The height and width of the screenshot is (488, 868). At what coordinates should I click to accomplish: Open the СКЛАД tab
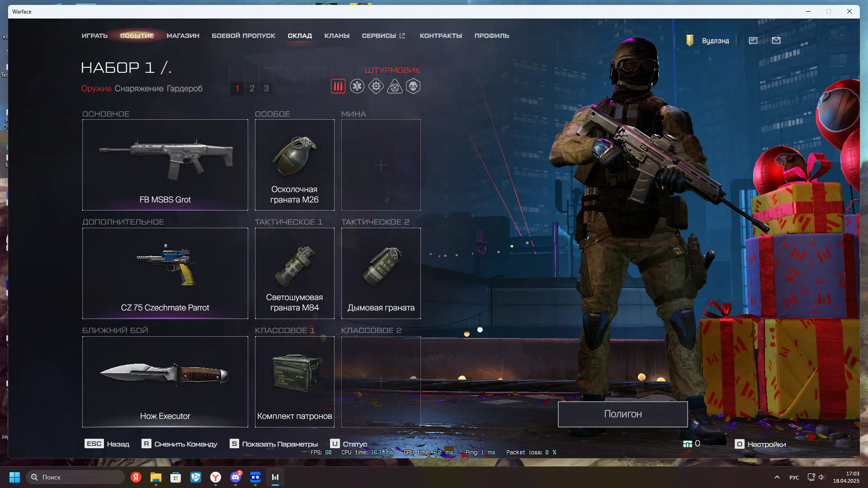(x=300, y=36)
